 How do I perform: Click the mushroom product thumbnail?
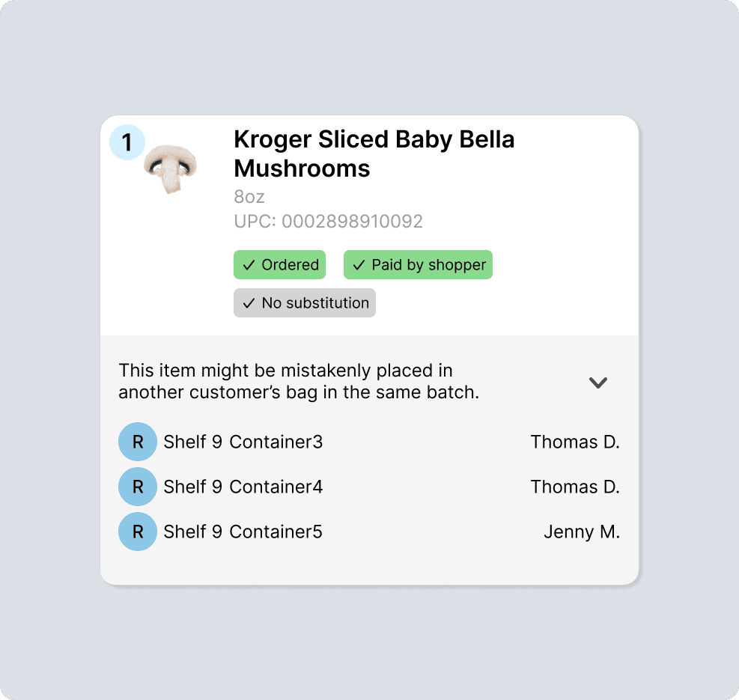pyautogui.click(x=171, y=169)
